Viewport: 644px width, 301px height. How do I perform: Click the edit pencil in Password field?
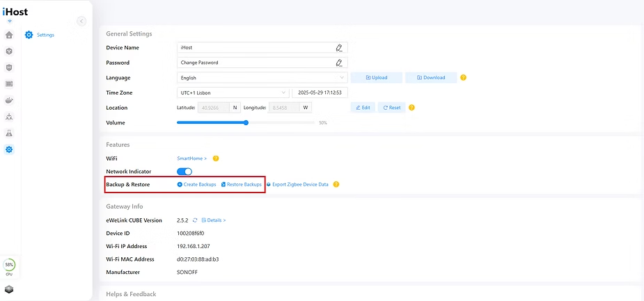(339, 63)
